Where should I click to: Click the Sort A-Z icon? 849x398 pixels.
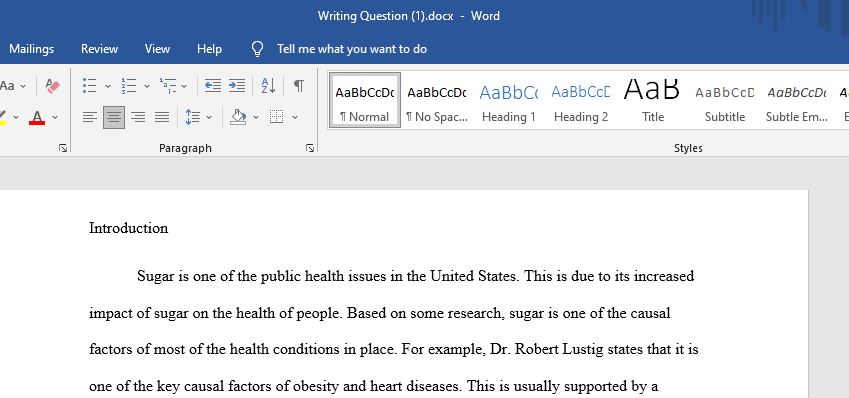[269, 86]
